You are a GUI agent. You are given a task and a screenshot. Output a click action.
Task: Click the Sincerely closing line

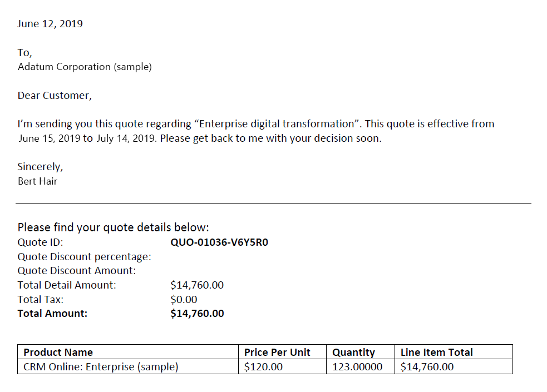tap(40, 167)
